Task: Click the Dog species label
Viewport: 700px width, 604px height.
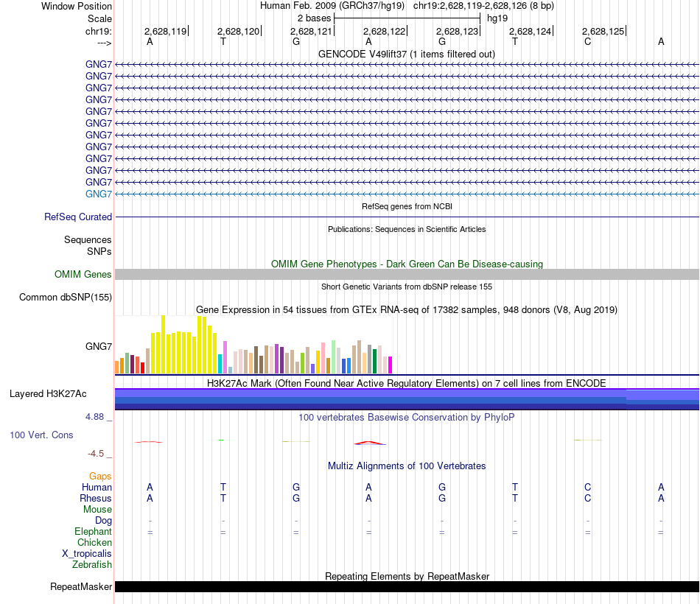Action: [x=104, y=521]
